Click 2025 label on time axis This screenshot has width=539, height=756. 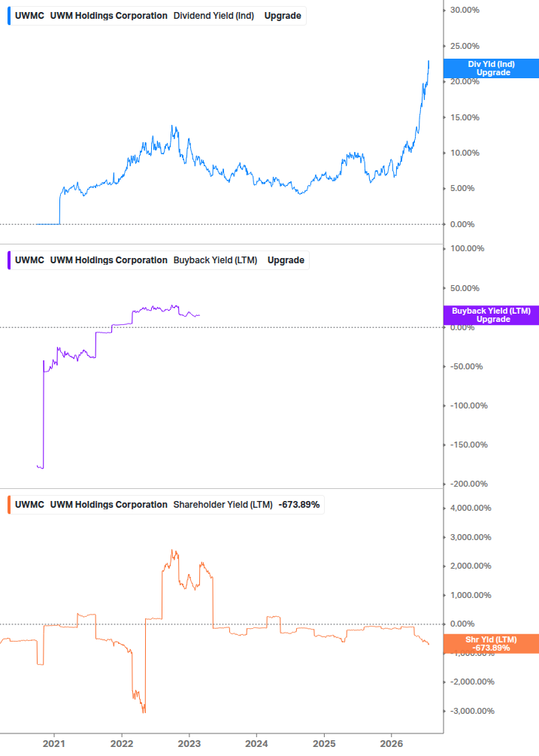point(324,743)
